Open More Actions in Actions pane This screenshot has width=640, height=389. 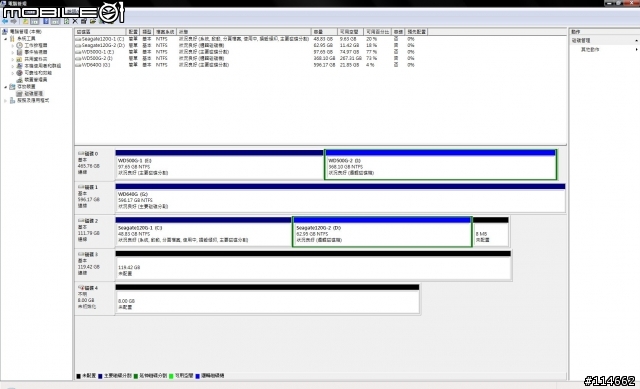point(590,49)
